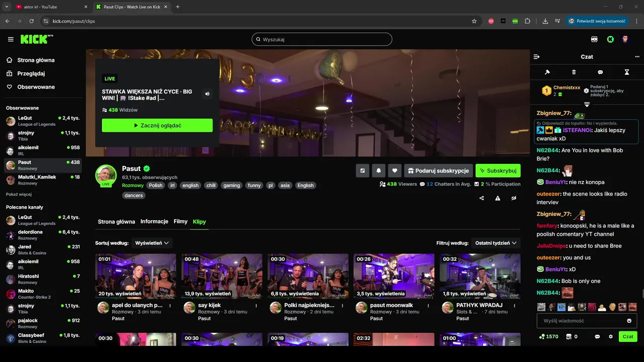Click the 'Potwierdź swoją tożsamość' profile button
644x362 pixels.
tap(597, 21)
